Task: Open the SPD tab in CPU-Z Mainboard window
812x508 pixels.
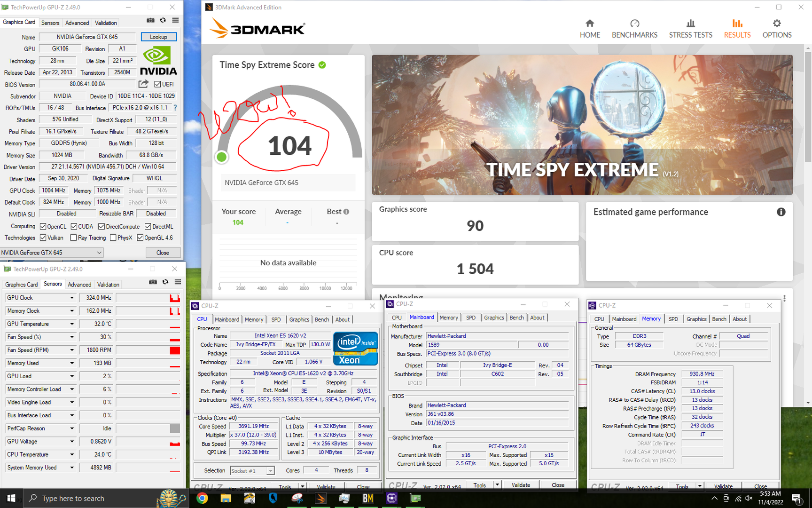Action: (471, 317)
